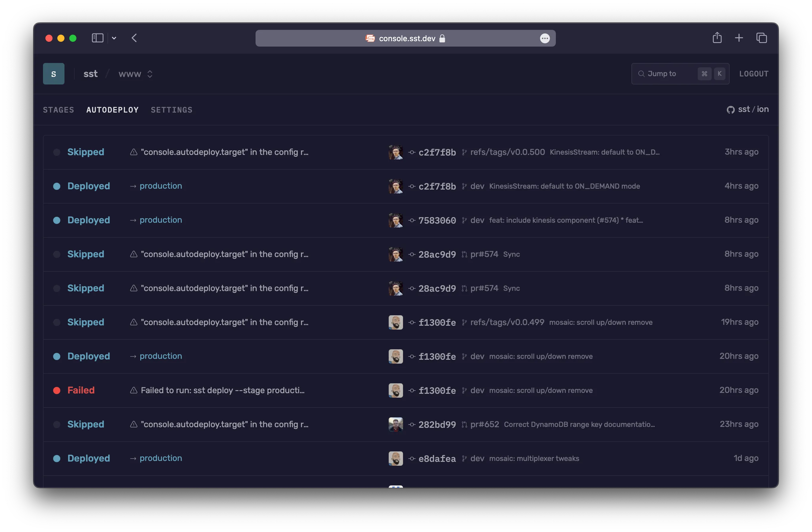Screen dimensions: 812x532
Task: Click the magnifier icon in the Jump to box
Action: [642, 73]
